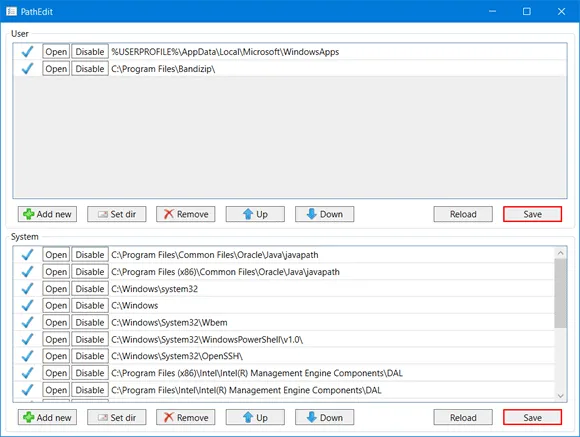Move selected User path Up
Screen dimensions: 580x437
click(255, 214)
